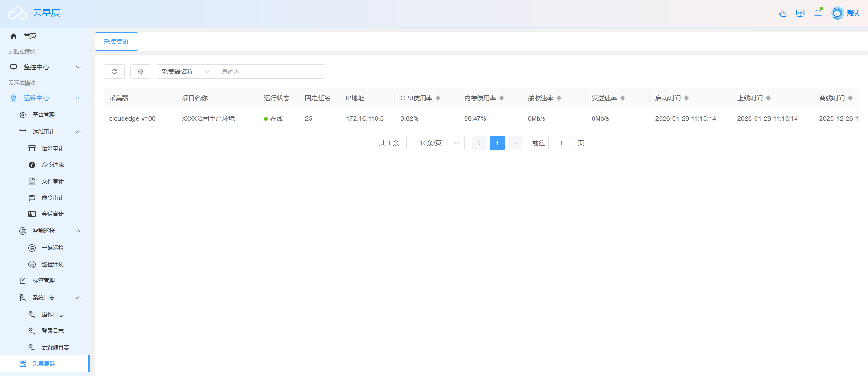Open 一键巡检 menu item
The height and width of the screenshot is (376, 868).
click(53, 248)
